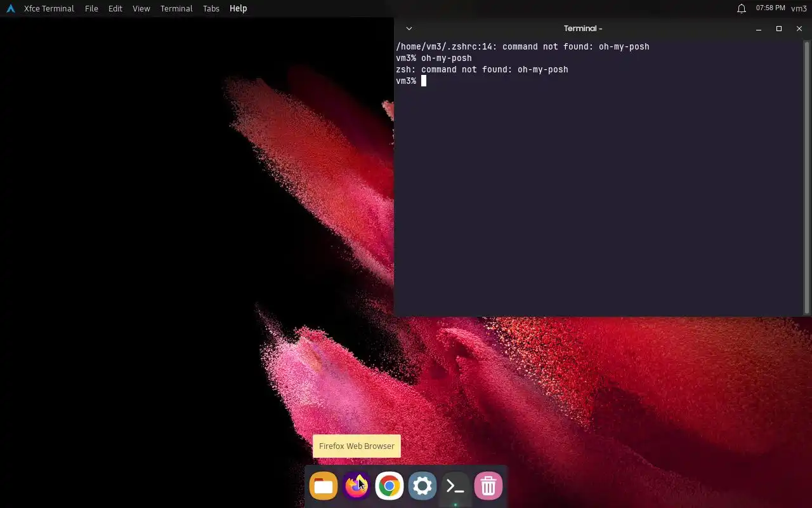Open the notification bell in panel
812x508 pixels.
pos(741,8)
